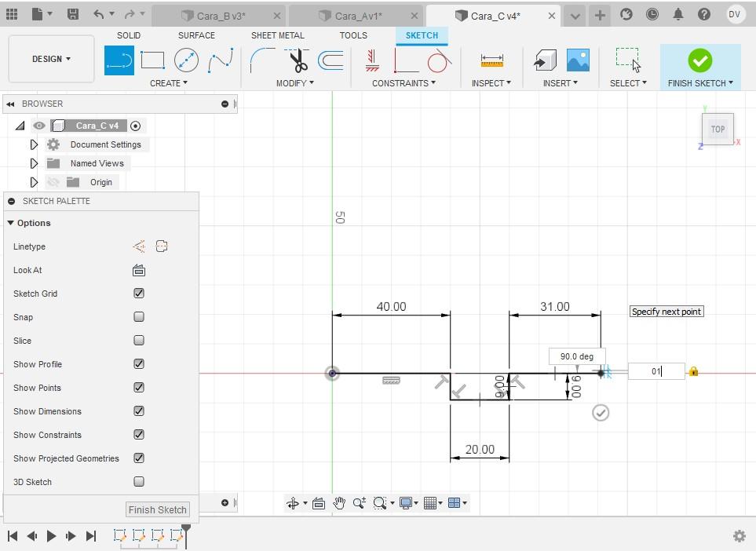
Task: Open the CONSTRAINTS dropdown menu
Action: pyautogui.click(x=404, y=83)
